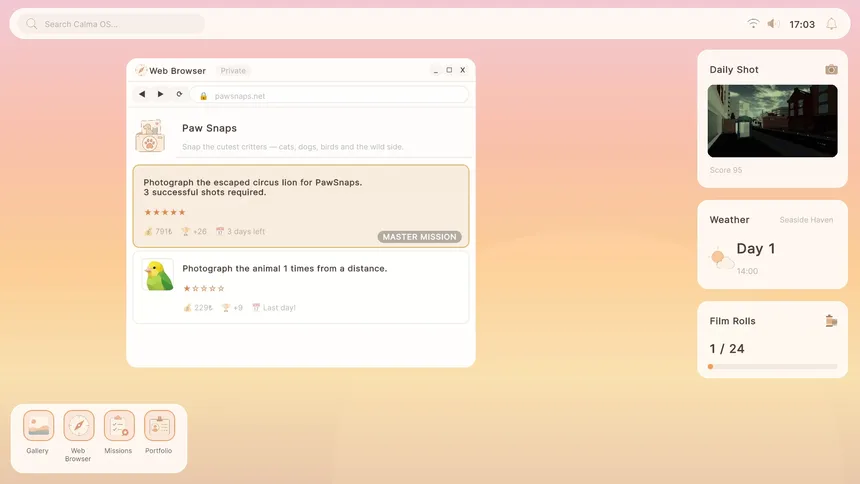Viewport: 860px width, 484px height.
Task: Click the 17:03 clock
Action: coord(802,24)
